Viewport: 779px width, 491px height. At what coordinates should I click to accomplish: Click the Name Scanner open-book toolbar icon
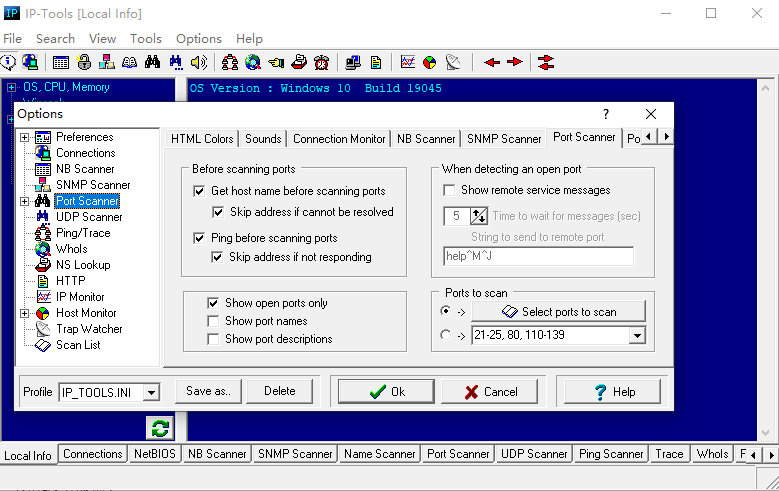tap(129, 62)
